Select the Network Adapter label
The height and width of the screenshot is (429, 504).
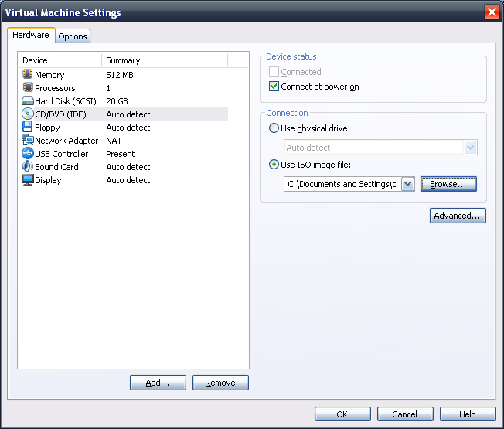pyautogui.click(x=66, y=141)
